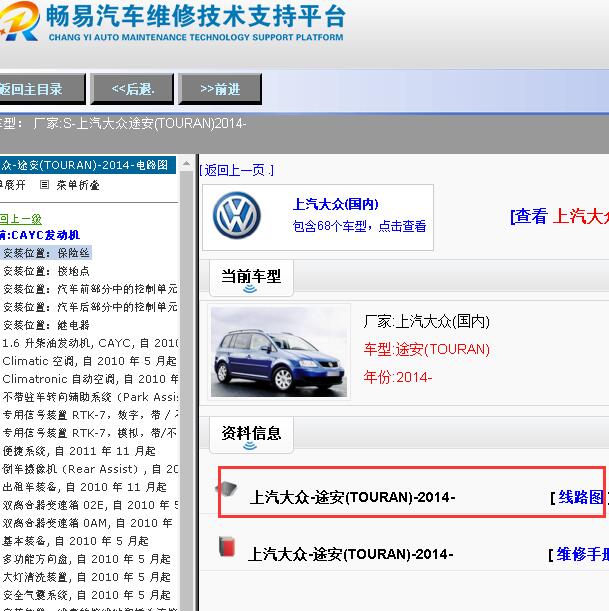Click 返回主目录 button
Viewport: 609px width, 611px height.
tap(42, 89)
